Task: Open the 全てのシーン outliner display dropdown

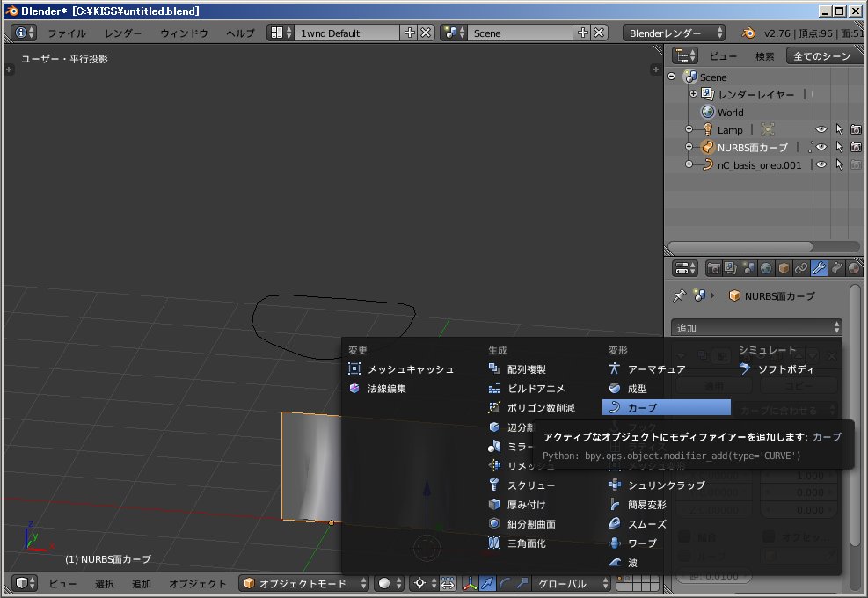Action: coord(825,56)
